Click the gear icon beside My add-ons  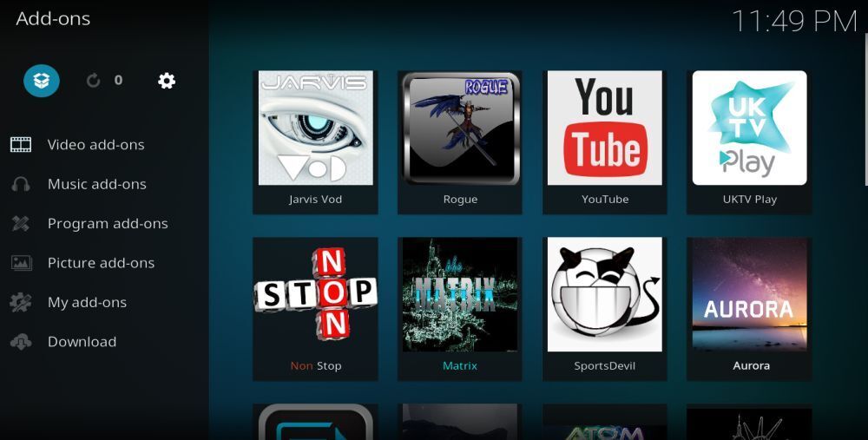[21, 302]
